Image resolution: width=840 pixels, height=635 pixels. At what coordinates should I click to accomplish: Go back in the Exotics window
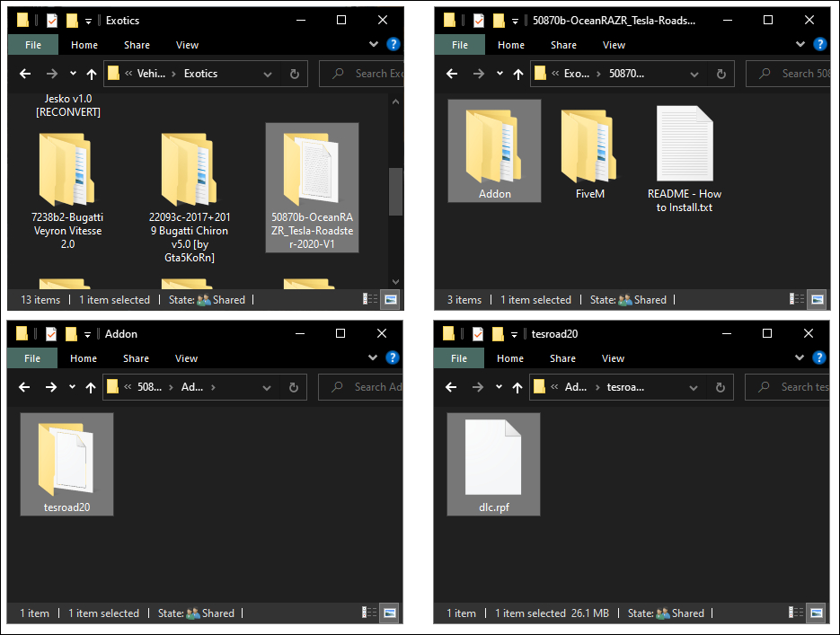click(25, 74)
